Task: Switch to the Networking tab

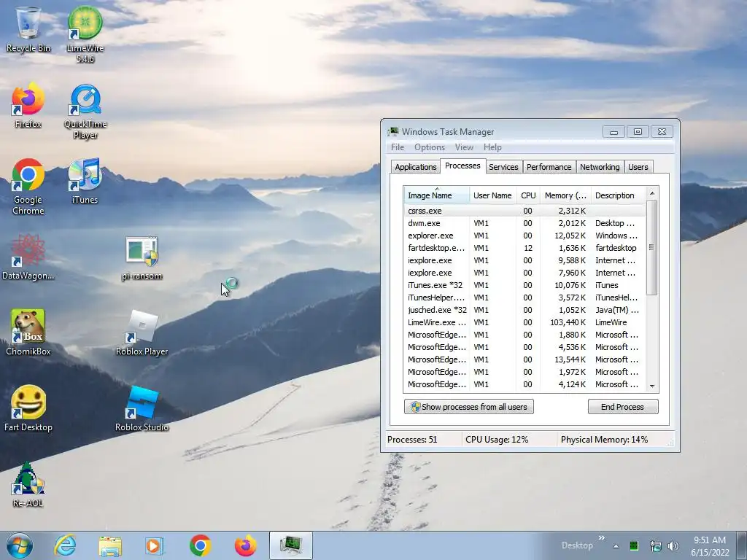Action: (x=600, y=167)
